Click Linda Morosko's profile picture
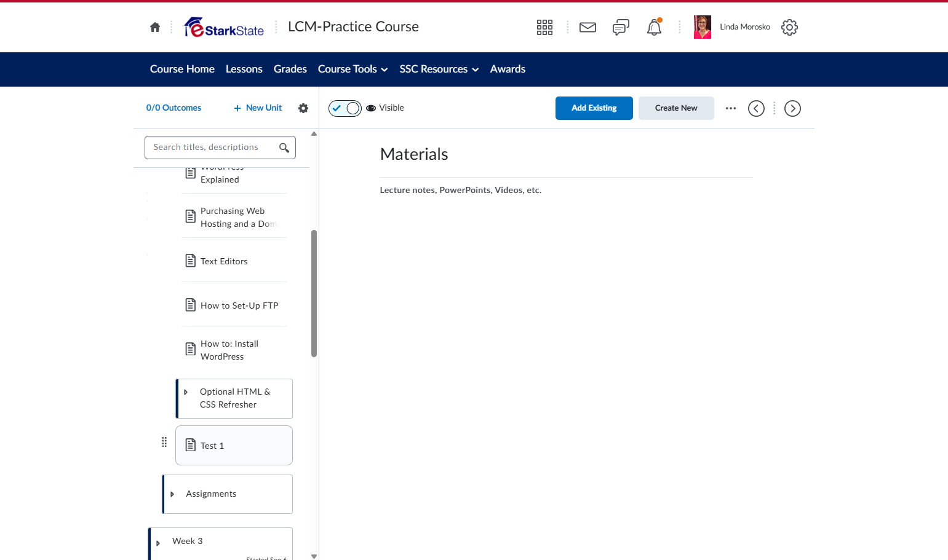This screenshot has width=948, height=560. coord(703,27)
